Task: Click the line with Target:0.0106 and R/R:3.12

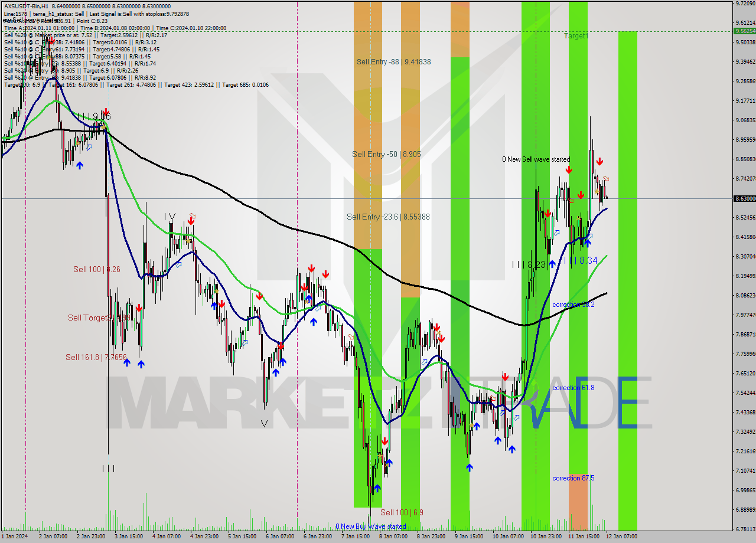Action: (x=80, y=42)
